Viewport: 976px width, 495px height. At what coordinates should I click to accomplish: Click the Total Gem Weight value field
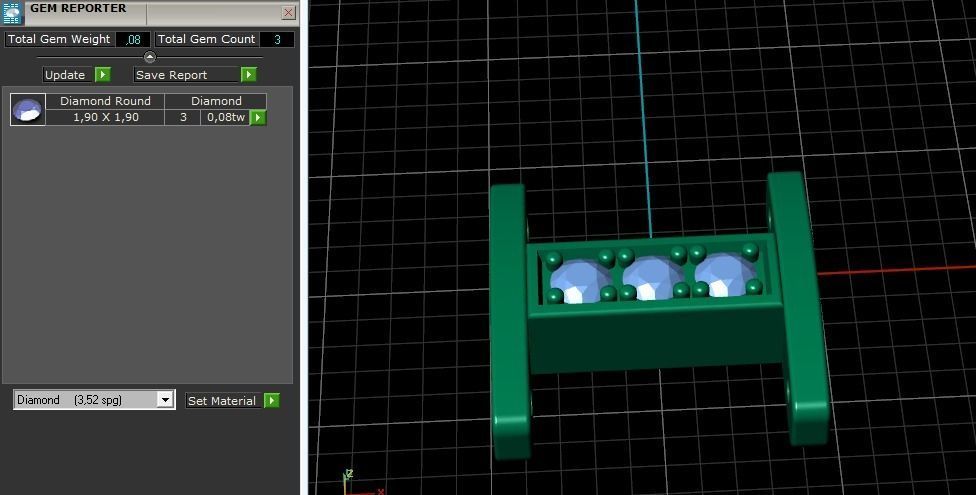click(x=133, y=39)
